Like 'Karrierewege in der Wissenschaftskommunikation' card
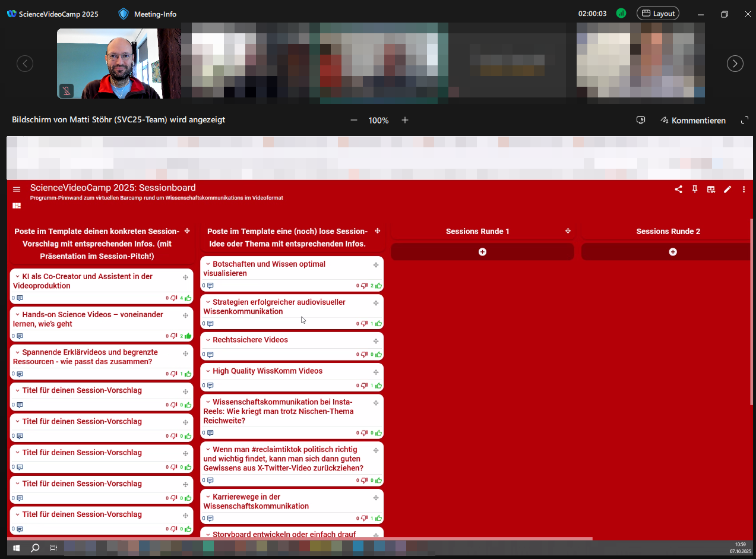 pos(379,519)
